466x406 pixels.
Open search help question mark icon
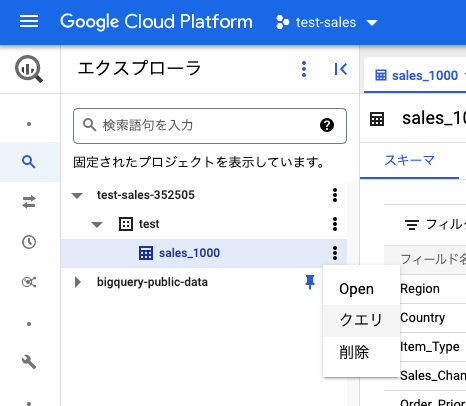click(x=327, y=125)
